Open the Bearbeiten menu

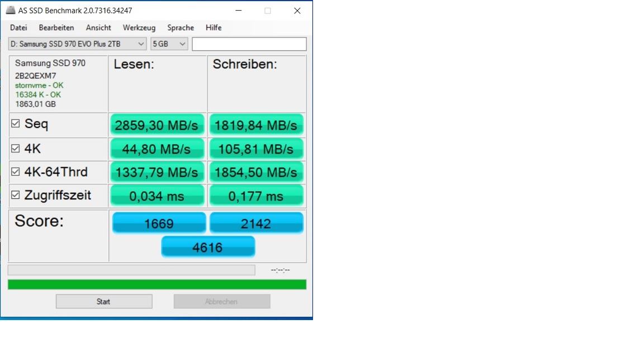tap(56, 27)
